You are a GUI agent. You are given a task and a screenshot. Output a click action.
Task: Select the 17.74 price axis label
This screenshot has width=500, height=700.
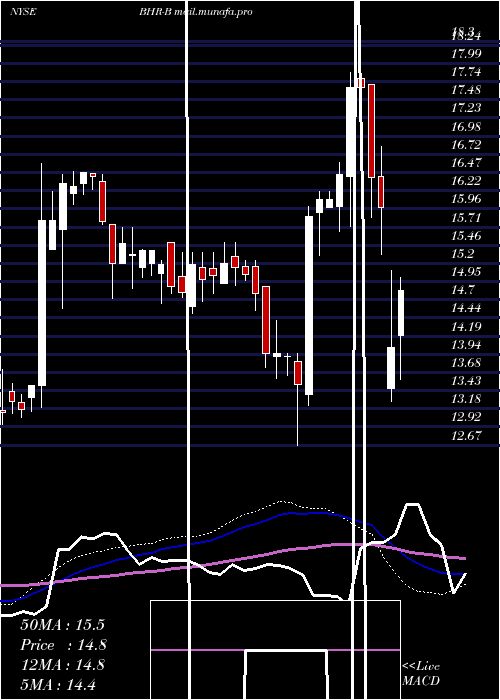466,72
